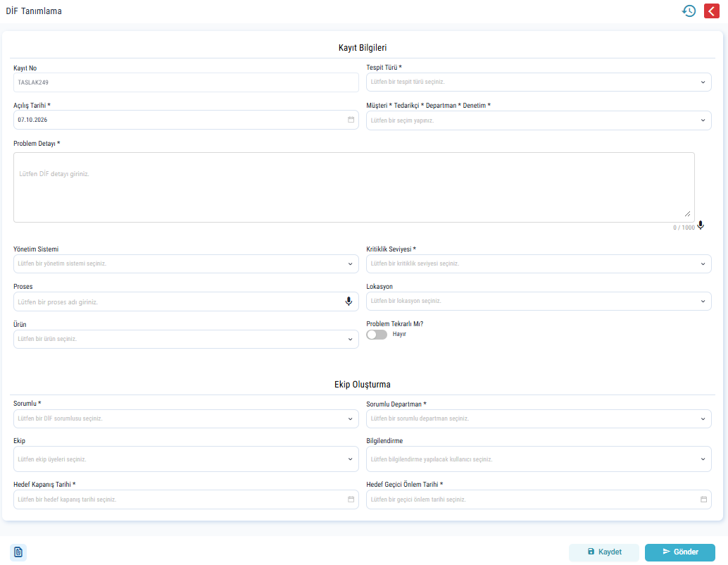Image resolution: width=728 pixels, height=565 pixels.
Task: Click into Problem Detayı text area
Action: click(354, 187)
